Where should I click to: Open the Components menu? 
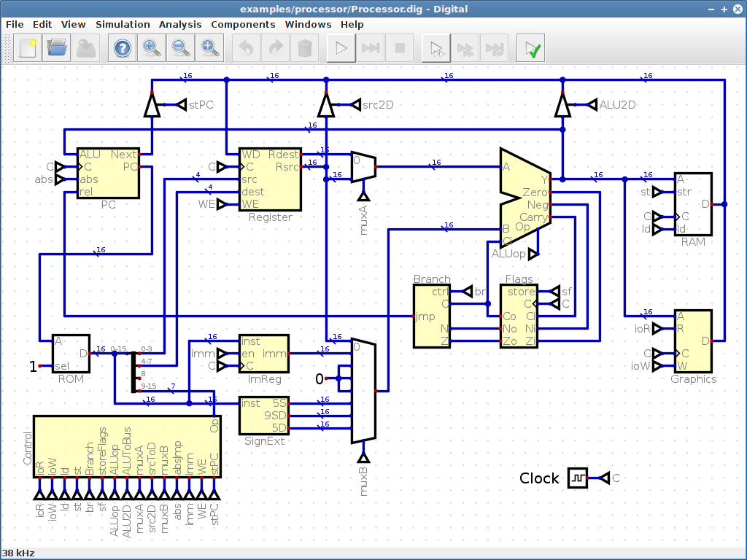[x=243, y=24]
